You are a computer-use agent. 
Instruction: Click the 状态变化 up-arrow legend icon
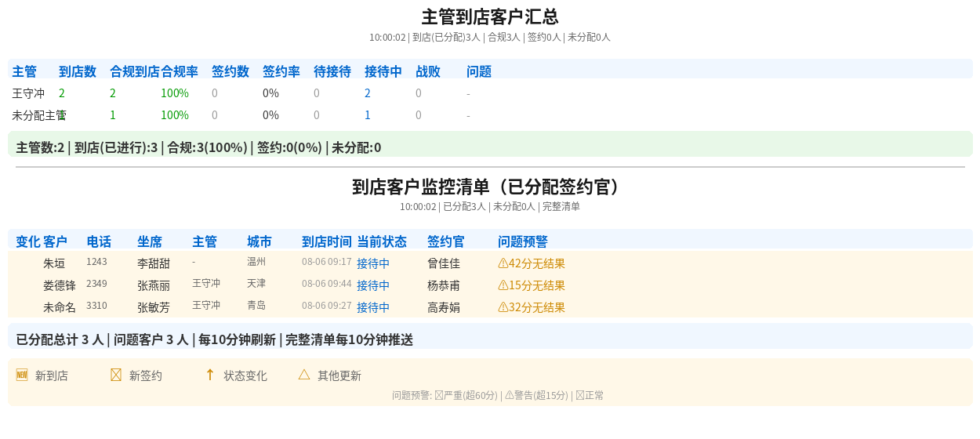210,375
